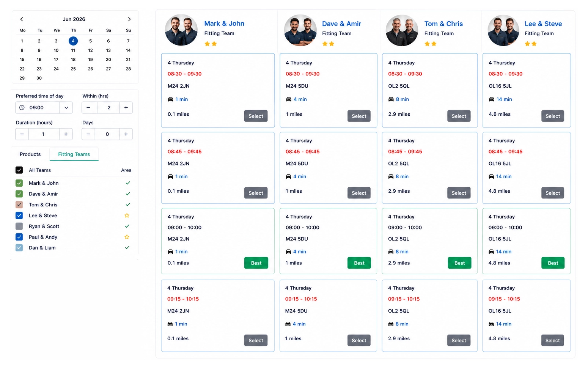Screen dimensions: 588x368
Task: Open the Lee & Steve team name link
Action: [x=543, y=24]
